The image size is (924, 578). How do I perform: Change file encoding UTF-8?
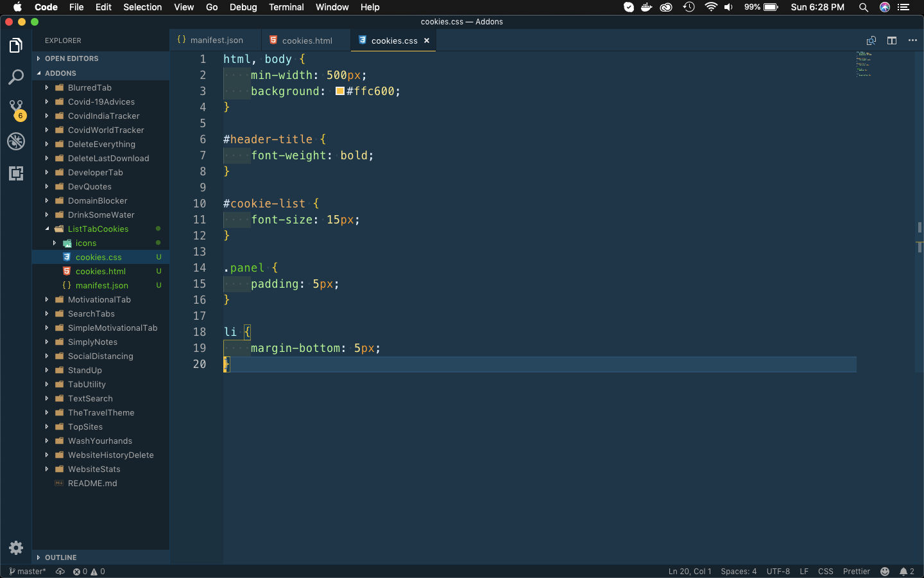pos(778,572)
